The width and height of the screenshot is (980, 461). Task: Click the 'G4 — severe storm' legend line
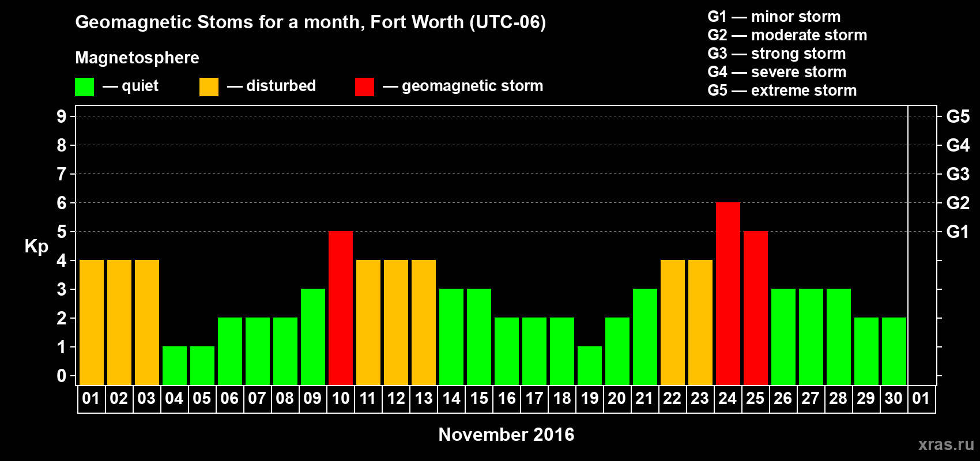point(777,72)
